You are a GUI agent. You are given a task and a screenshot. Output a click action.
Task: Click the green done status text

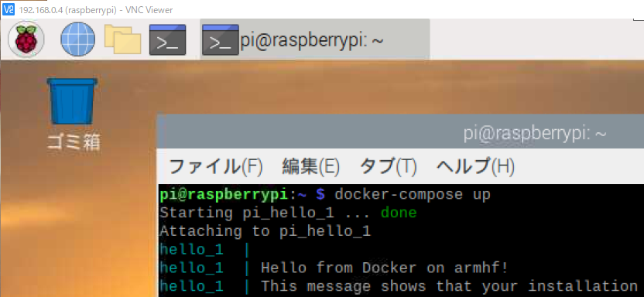click(399, 213)
